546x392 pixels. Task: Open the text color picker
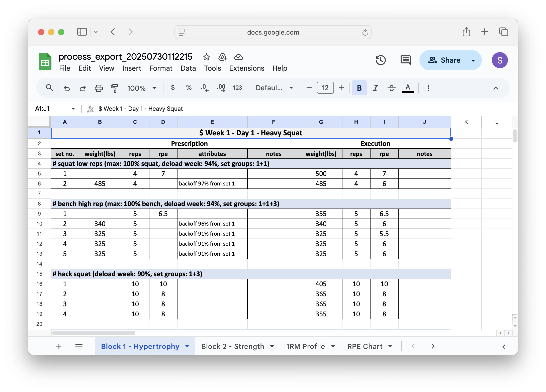(x=408, y=88)
